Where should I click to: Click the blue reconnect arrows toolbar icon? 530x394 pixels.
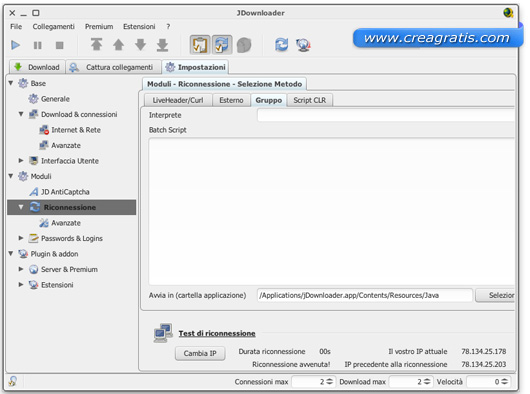tap(282, 45)
